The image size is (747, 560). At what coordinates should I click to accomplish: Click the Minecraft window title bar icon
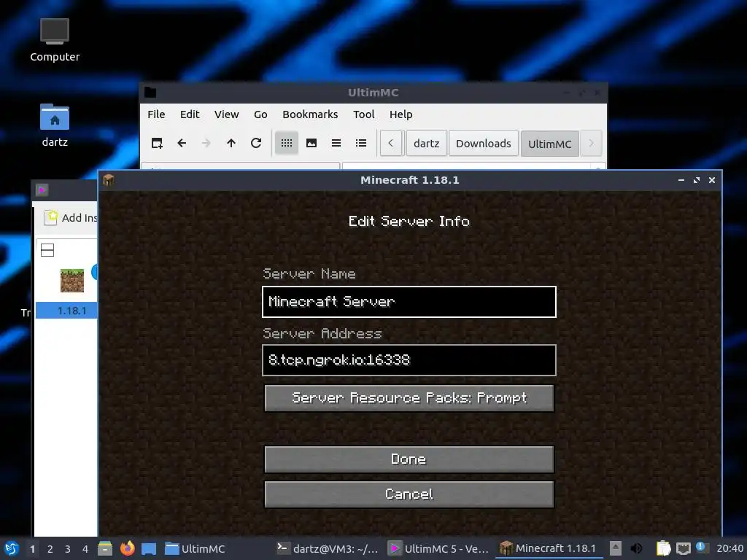click(x=109, y=180)
